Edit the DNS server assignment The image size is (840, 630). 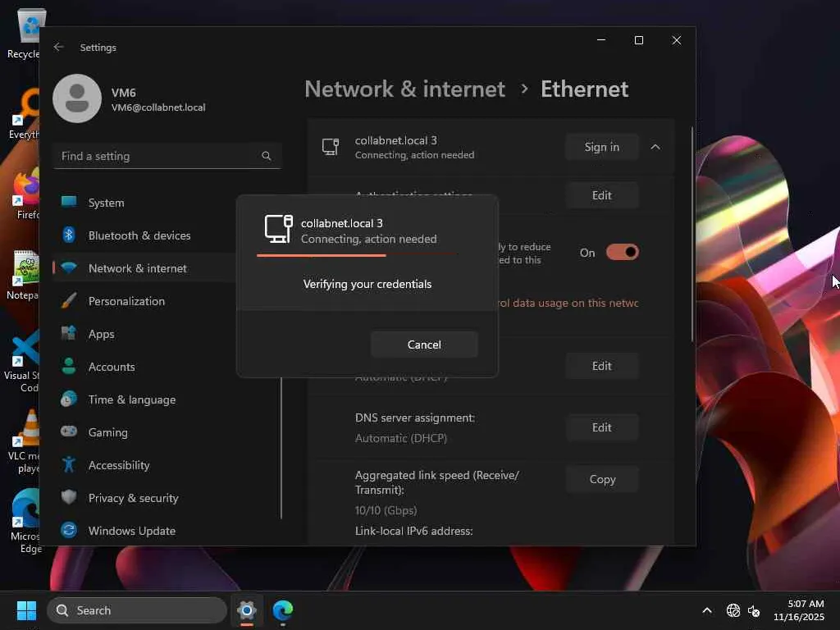pos(601,427)
